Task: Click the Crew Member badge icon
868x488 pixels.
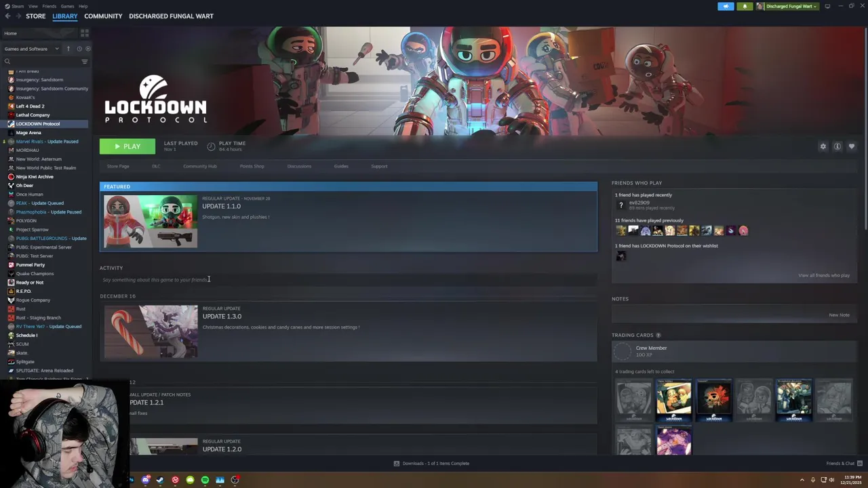Action: point(622,351)
